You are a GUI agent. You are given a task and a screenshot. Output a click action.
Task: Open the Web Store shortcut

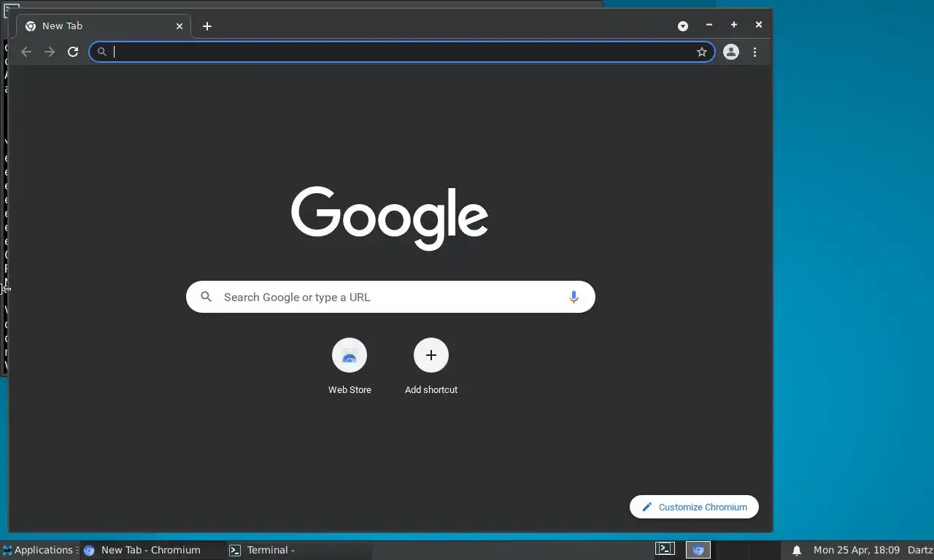[x=350, y=367]
